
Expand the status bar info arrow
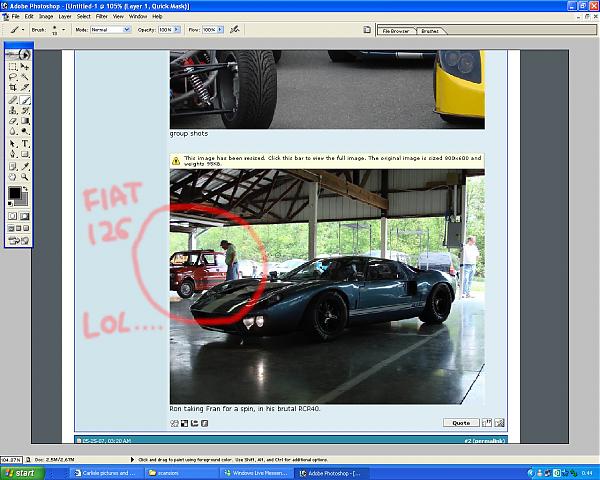coord(132,459)
